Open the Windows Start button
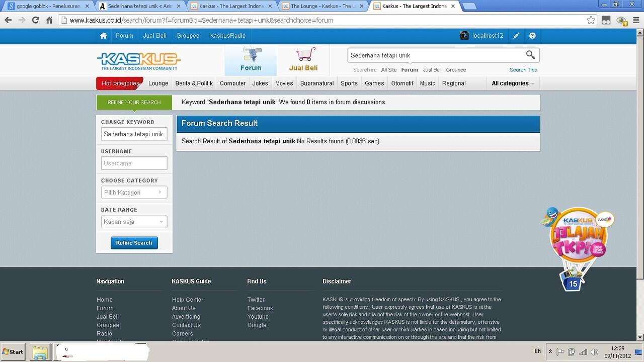 click(x=13, y=352)
